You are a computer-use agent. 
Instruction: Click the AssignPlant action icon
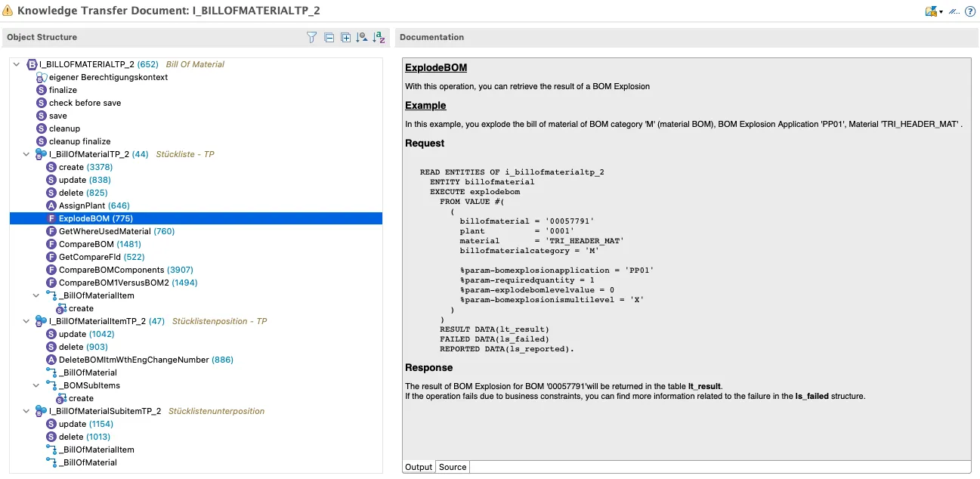(x=51, y=206)
